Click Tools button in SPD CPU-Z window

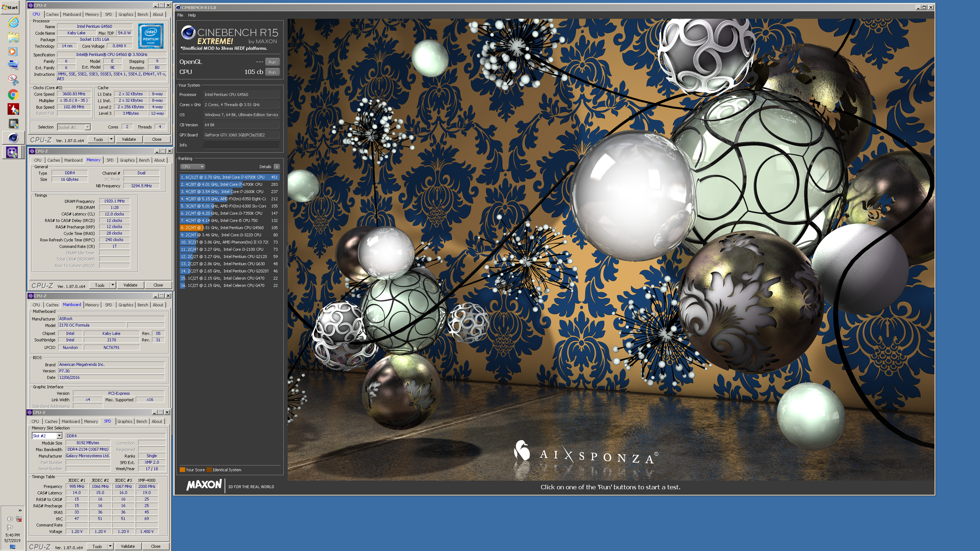point(97,546)
